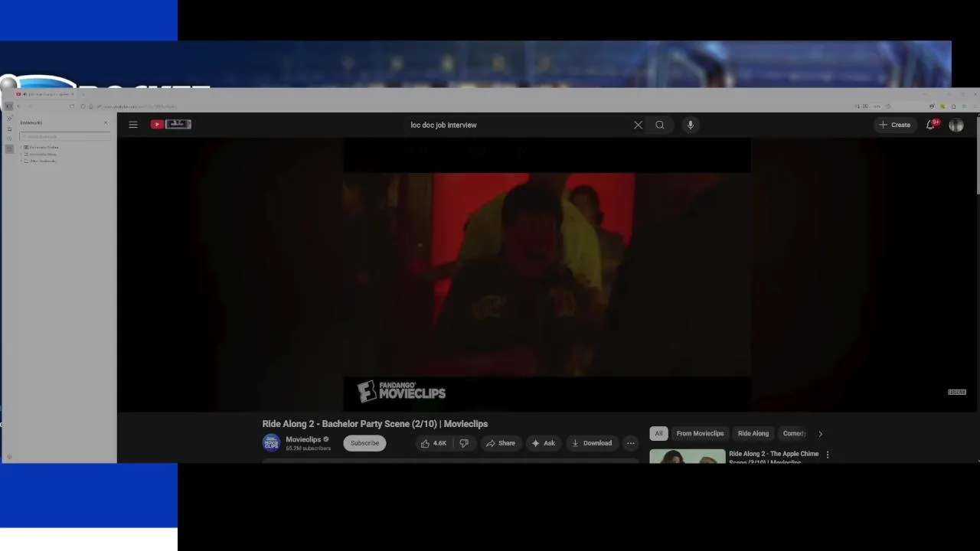Click the video player to toggle playback
This screenshot has width=980, height=551.
coord(547,274)
